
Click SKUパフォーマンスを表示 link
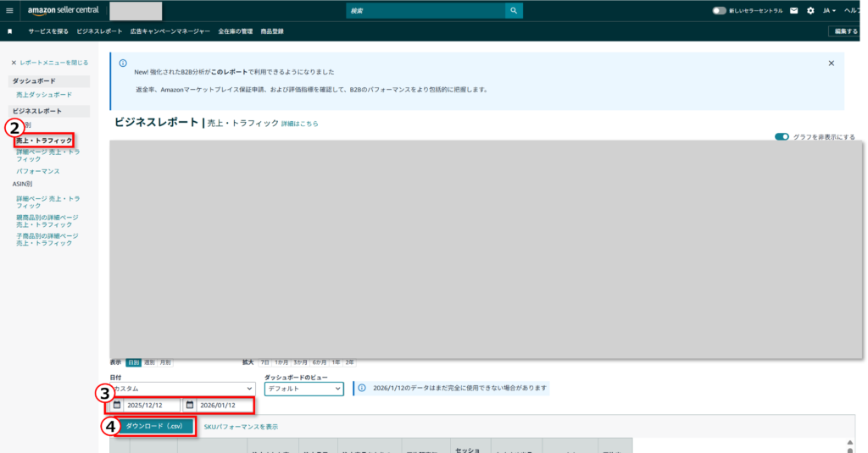tap(241, 427)
